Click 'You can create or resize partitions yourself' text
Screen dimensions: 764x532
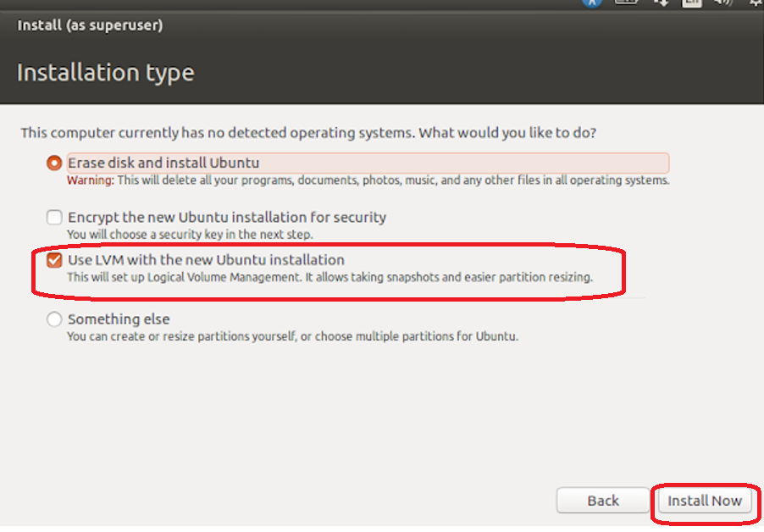(292, 336)
